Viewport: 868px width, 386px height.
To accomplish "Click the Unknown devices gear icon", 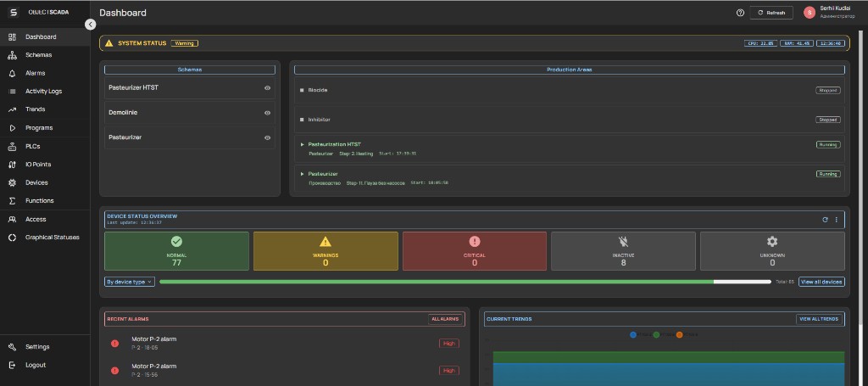I will (x=772, y=242).
